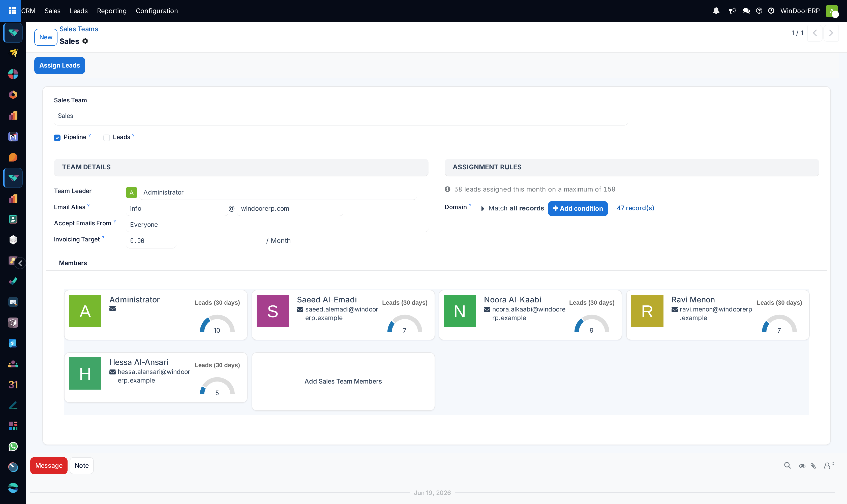This screenshot has width=847, height=504.
Task: Open the blue-green waves app in sidebar
Action: point(13,488)
